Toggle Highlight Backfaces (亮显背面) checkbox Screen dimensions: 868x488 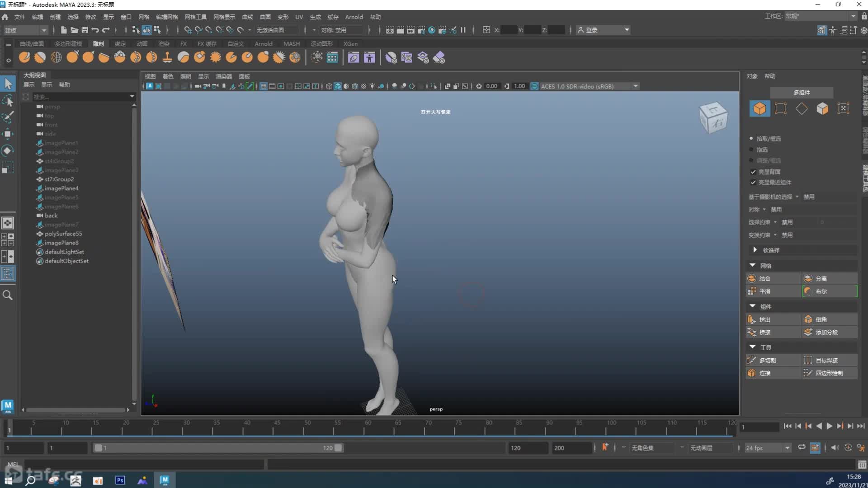753,172
